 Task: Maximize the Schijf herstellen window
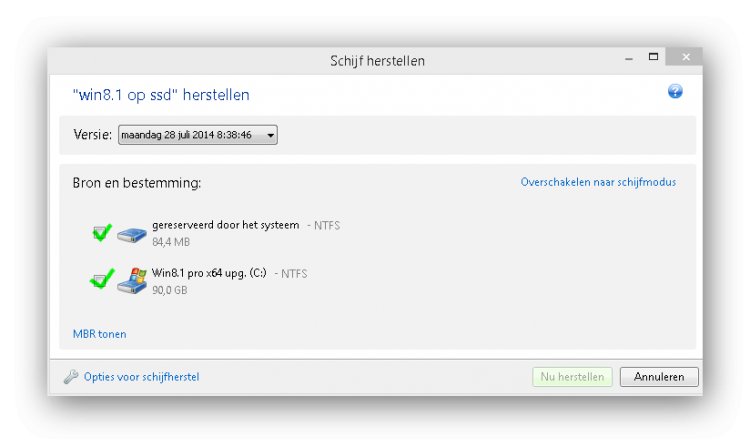[x=653, y=57]
